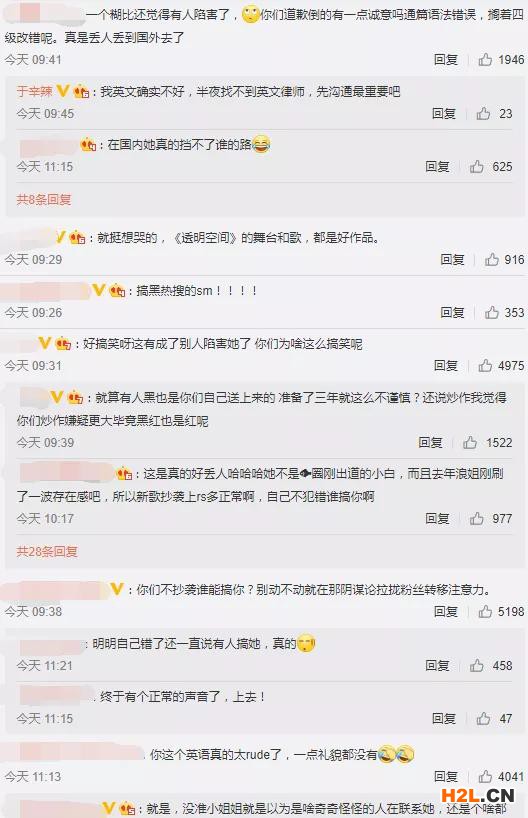Like the 09:29 comment with 916 likes
This screenshot has height=818, width=528.
tap(492, 259)
